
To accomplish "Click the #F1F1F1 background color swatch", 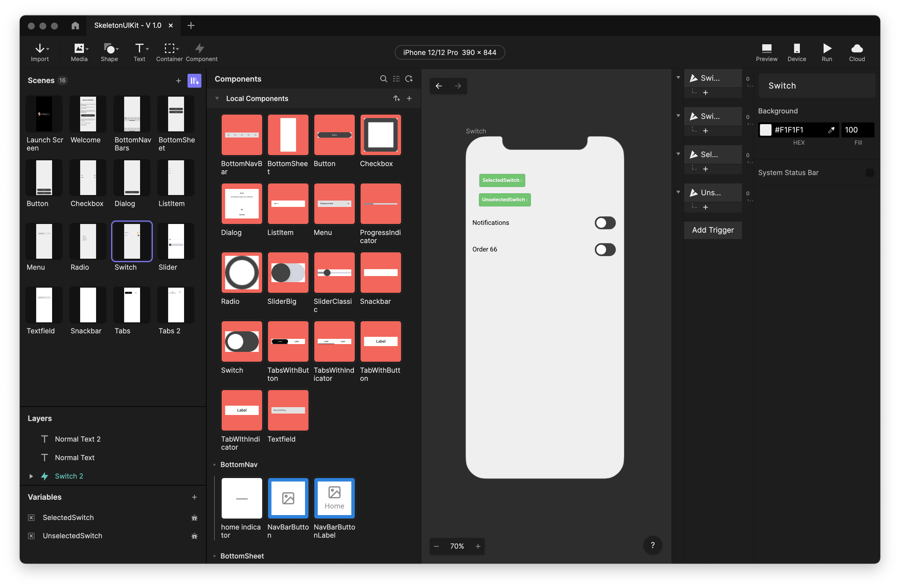I will 765,130.
